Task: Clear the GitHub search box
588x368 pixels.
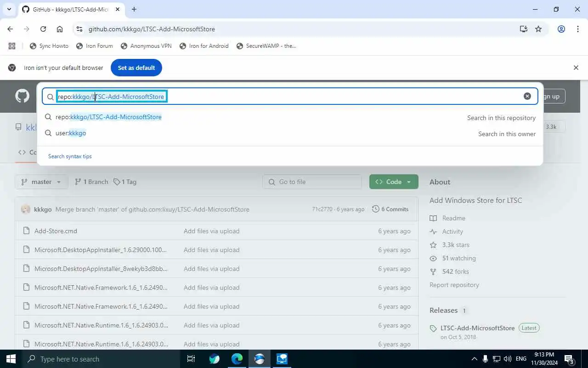Action: pos(527,96)
